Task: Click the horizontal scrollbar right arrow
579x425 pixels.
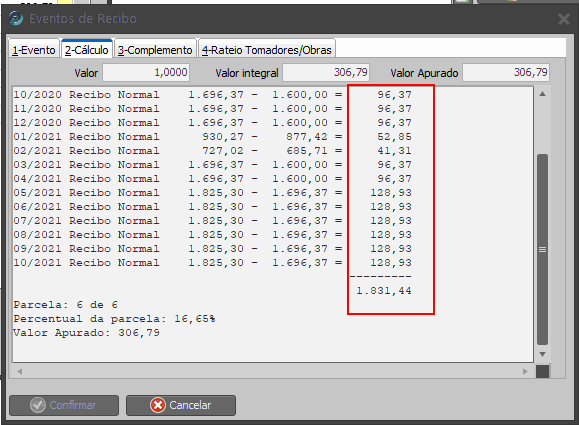Action: point(525,371)
